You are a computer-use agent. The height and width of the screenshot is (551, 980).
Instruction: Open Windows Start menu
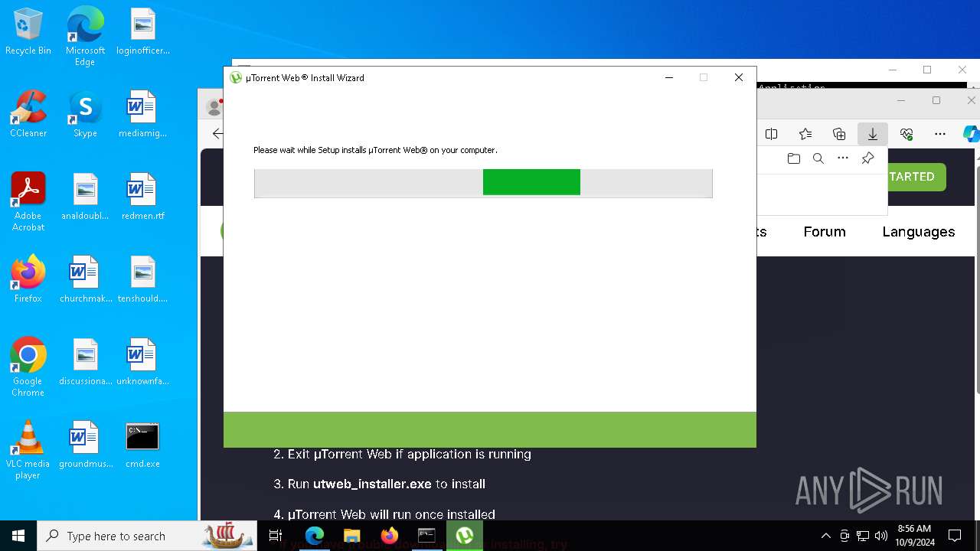point(18,536)
